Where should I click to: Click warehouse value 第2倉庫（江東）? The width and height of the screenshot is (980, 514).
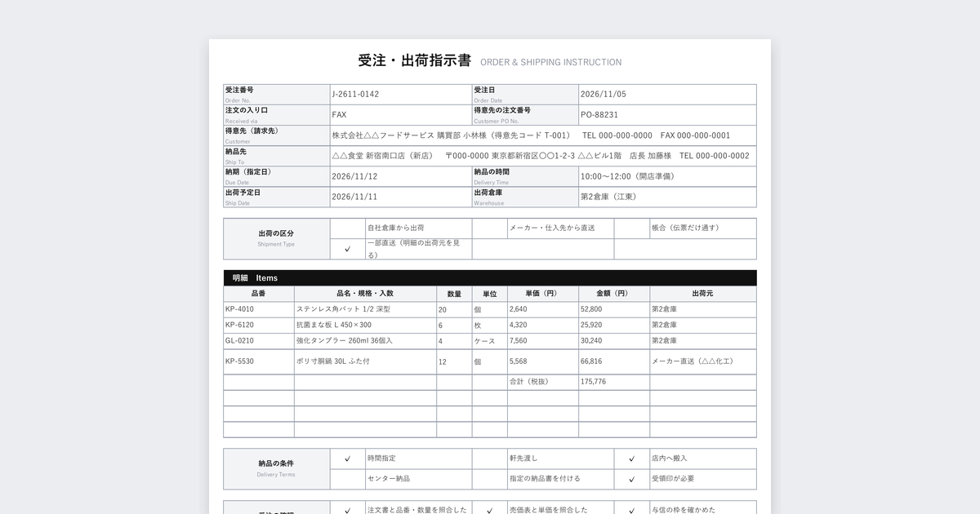608,197
